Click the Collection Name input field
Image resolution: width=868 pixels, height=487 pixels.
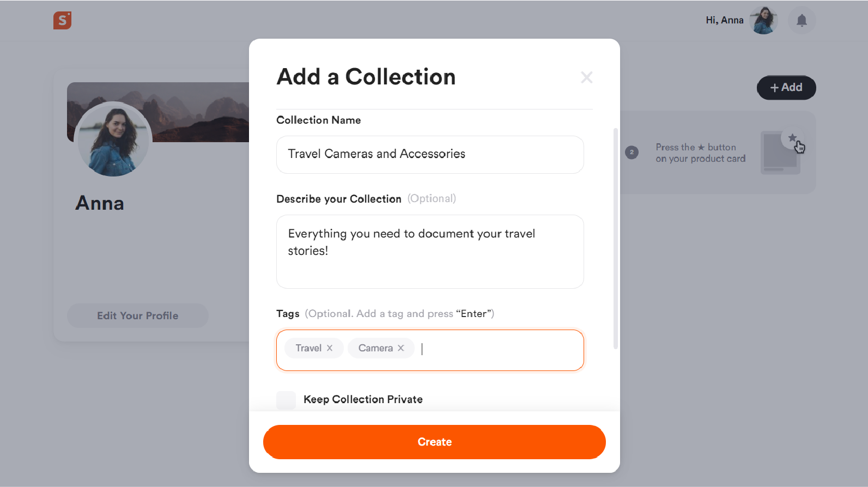point(430,155)
